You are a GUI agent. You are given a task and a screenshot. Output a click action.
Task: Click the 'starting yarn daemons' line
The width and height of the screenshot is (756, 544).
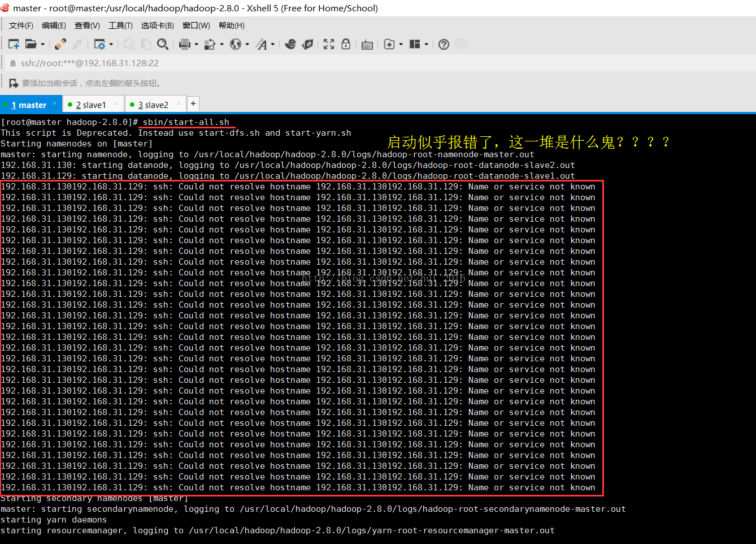(x=54, y=520)
